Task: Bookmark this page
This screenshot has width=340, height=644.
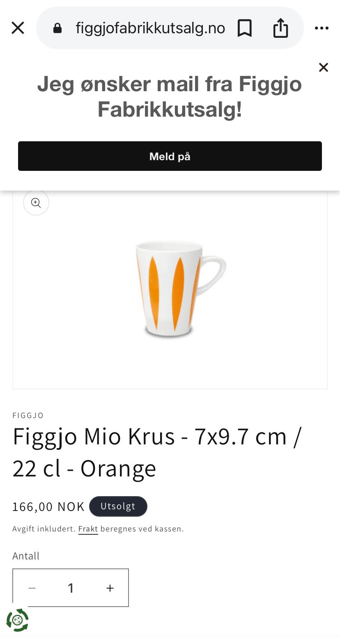Action: click(x=245, y=28)
